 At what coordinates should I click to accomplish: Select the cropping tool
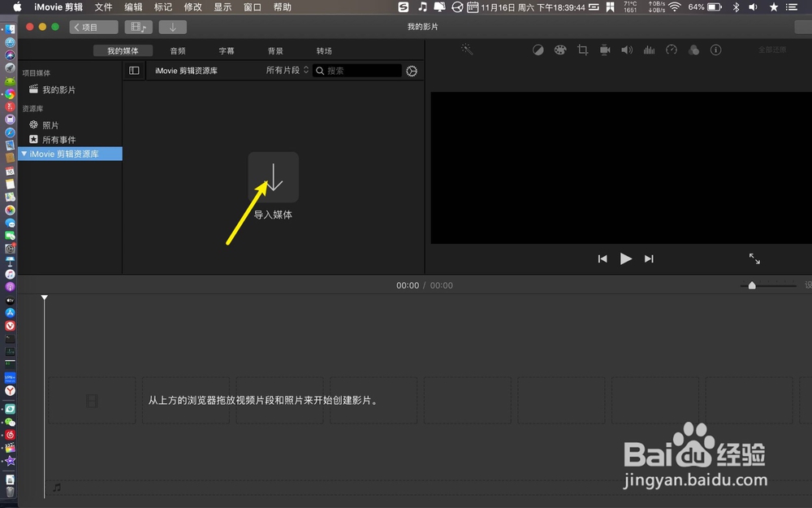[x=582, y=50]
